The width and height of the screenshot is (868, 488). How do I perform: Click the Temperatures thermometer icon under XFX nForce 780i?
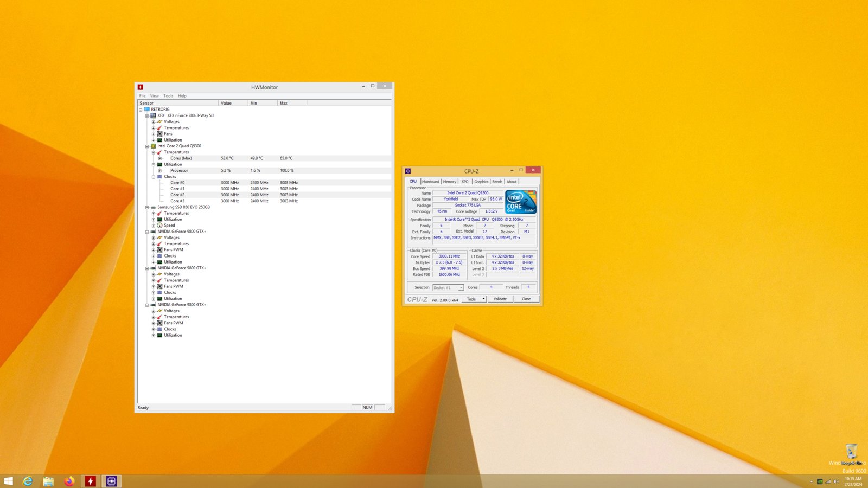coord(159,128)
